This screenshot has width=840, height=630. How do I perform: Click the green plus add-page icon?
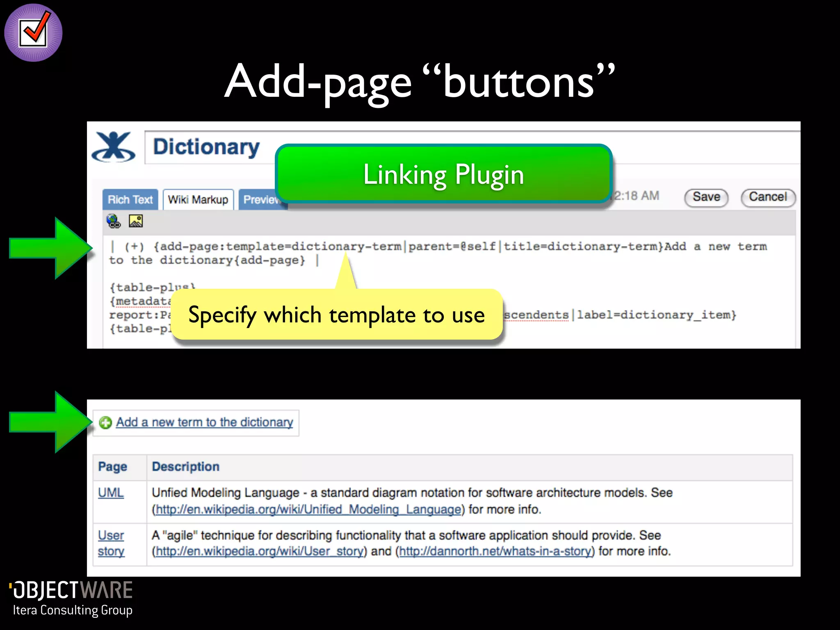[x=105, y=422]
